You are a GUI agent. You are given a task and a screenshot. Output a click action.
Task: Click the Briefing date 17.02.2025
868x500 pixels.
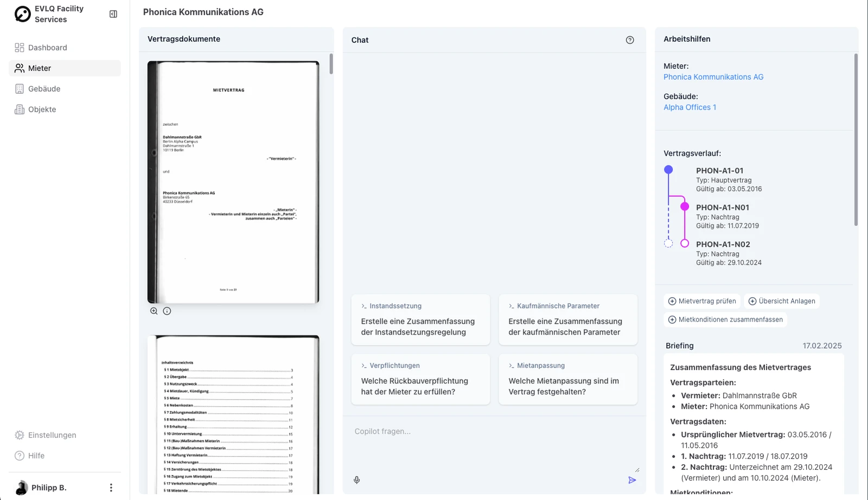coord(822,345)
